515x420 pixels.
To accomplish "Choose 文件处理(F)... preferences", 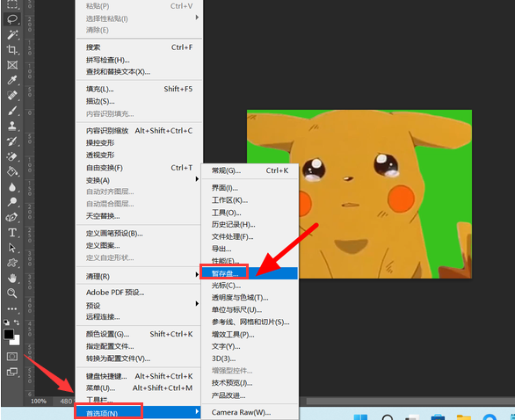I will [250, 236].
